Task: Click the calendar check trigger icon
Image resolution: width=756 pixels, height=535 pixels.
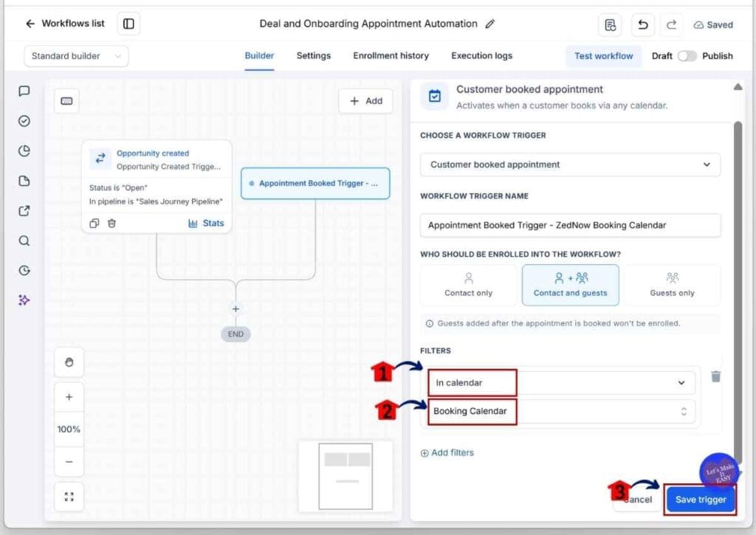Action: click(x=435, y=96)
